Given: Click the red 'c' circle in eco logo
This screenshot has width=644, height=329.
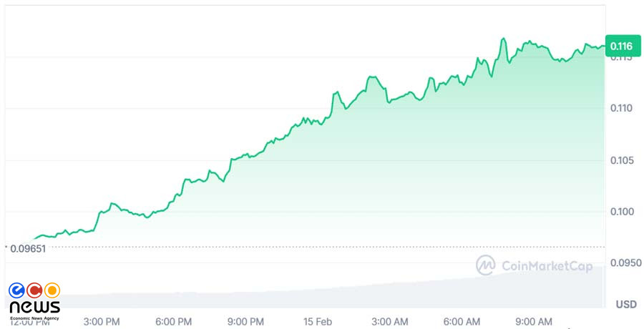Looking at the screenshot, I should tap(34, 290).
